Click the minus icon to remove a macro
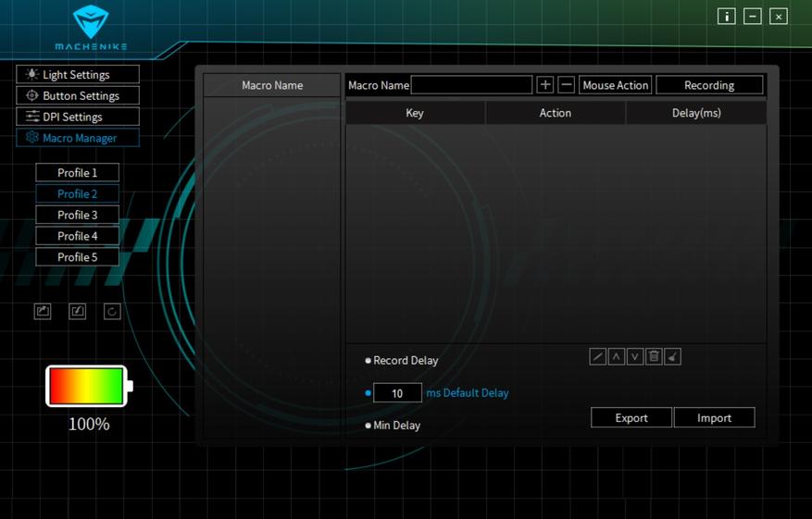The width and height of the screenshot is (812, 519). click(567, 85)
